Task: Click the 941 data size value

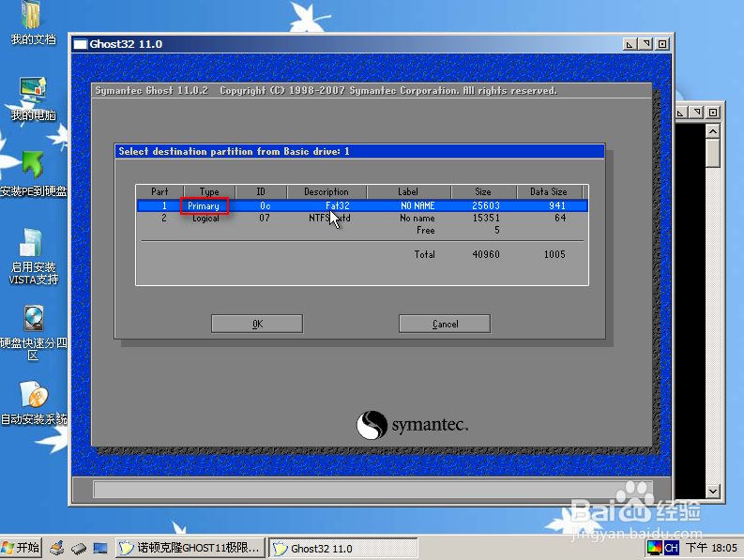Action: [557, 205]
